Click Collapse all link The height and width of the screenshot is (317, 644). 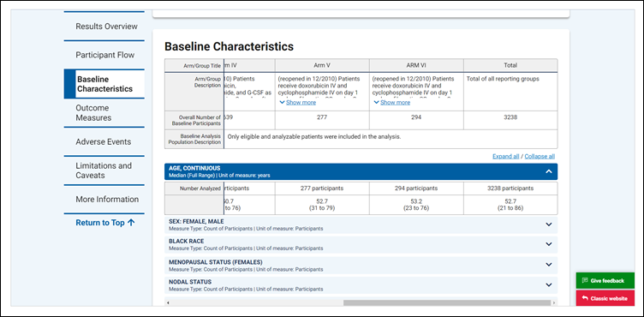pyautogui.click(x=540, y=156)
